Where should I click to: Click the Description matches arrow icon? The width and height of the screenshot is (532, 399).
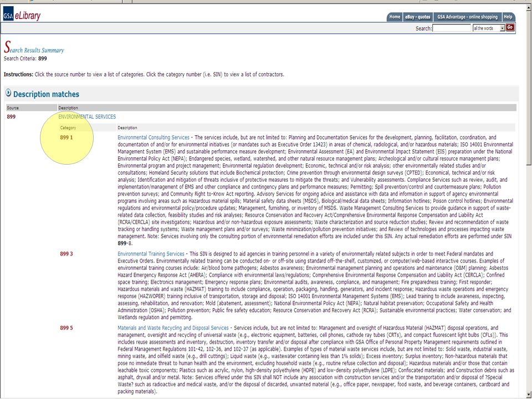point(8,93)
